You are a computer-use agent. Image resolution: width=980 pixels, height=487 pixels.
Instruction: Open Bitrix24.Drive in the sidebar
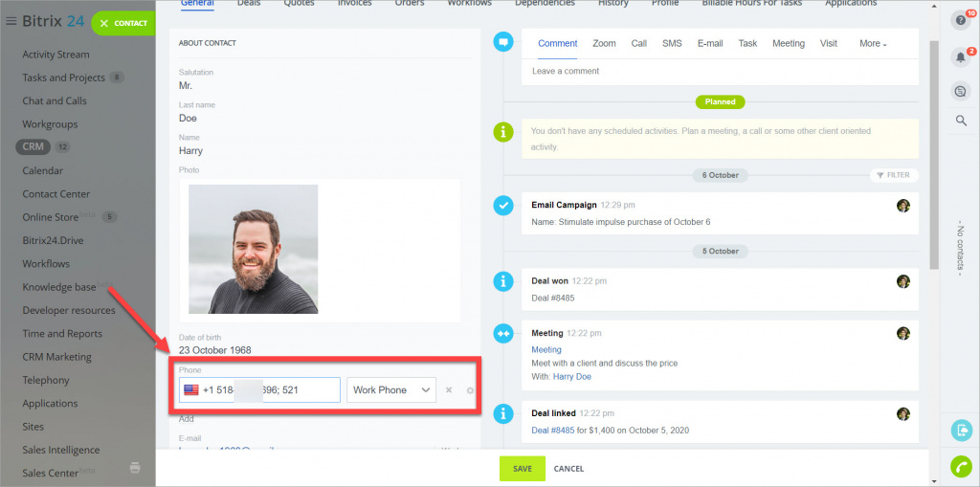point(53,240)
